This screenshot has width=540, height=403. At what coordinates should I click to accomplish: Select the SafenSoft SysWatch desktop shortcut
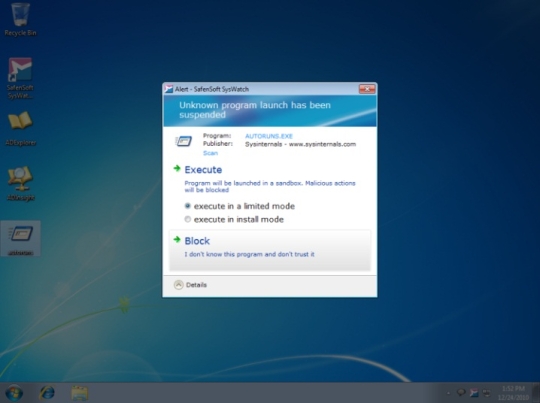pos(20,79)
